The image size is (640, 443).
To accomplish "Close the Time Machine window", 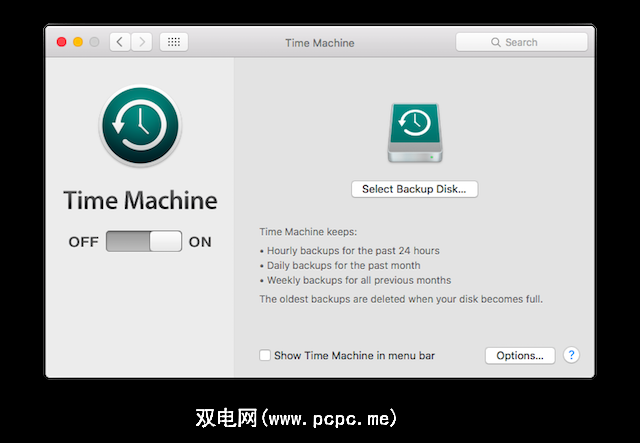I will tap(62, 42).
